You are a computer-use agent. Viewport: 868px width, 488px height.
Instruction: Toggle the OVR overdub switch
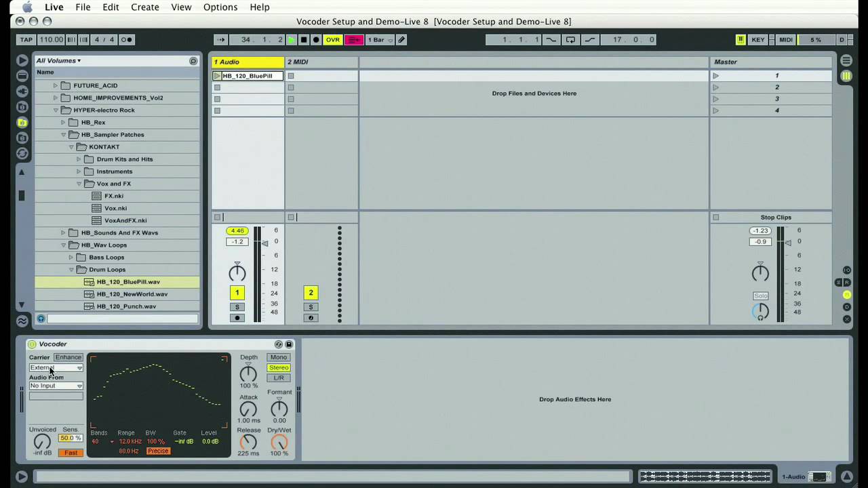click(x=333, y=40)
